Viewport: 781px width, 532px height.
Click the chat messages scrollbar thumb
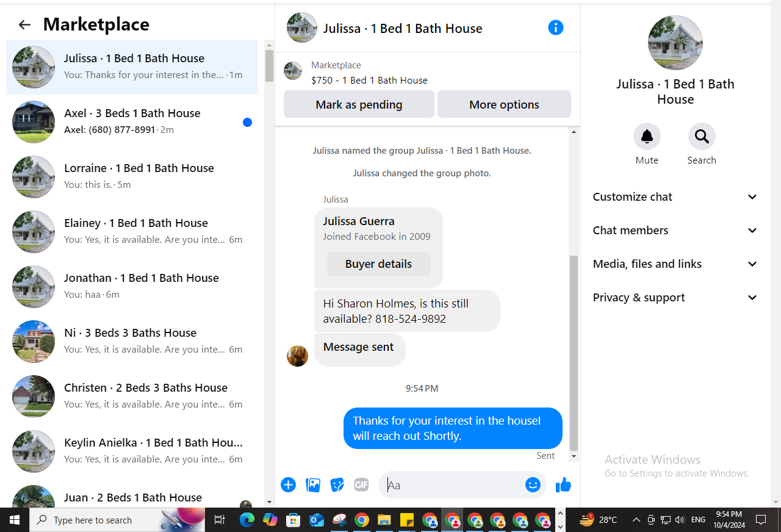pyautogui.click(x=574, y=353)
